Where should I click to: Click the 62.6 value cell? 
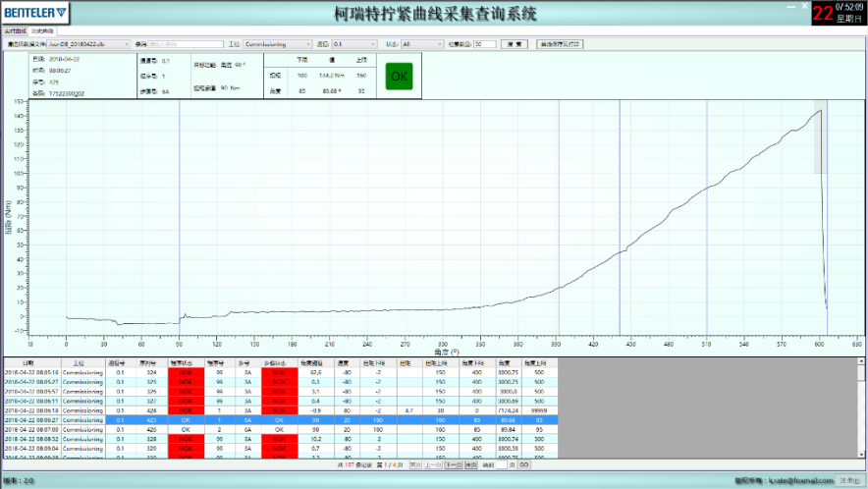click(315, 373)
